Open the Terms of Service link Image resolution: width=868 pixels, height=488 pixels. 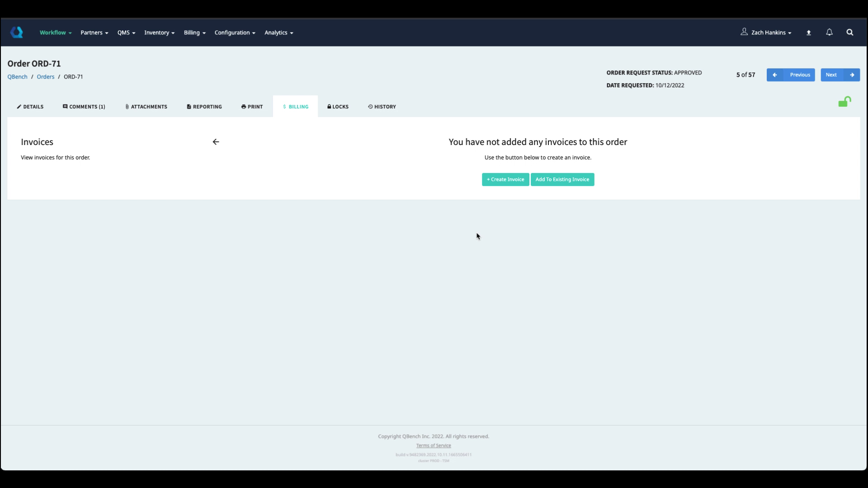point(433,446)
